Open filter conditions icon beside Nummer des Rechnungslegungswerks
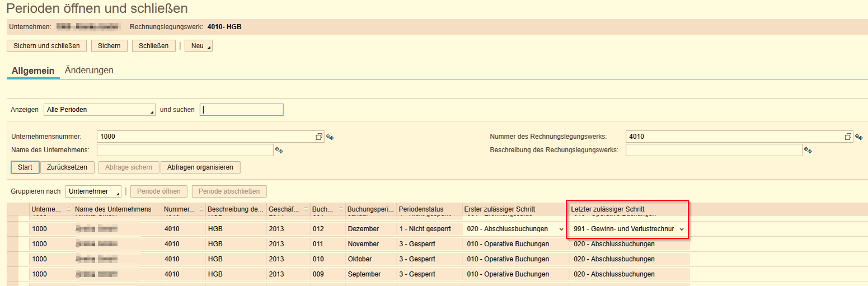Viewport: 868px width, 286px height. tap(859, 137)
